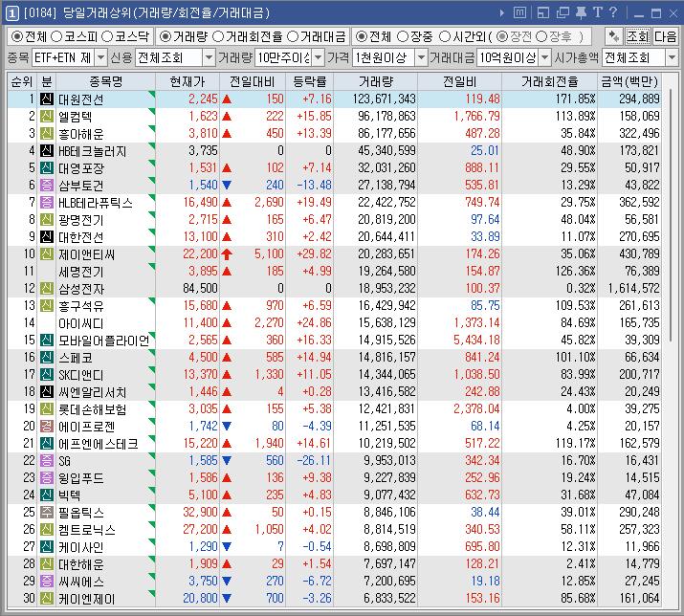Select the 컴트로닉스 stock name
This screenshot has height=616, width=684.
click(x=87, y=529)
